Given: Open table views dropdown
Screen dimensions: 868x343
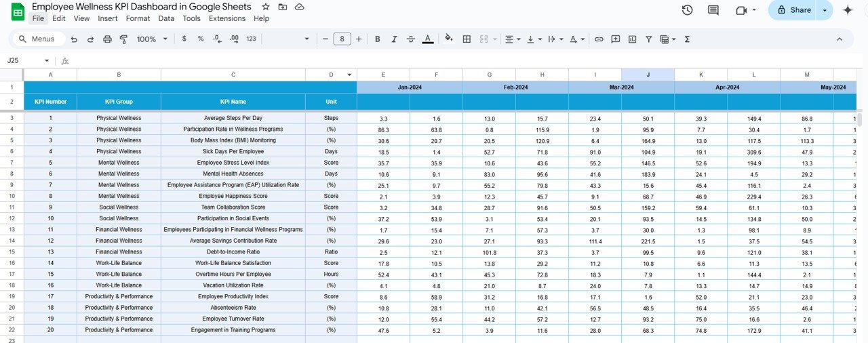Looking at the screenshot, I should pos(668,39).
